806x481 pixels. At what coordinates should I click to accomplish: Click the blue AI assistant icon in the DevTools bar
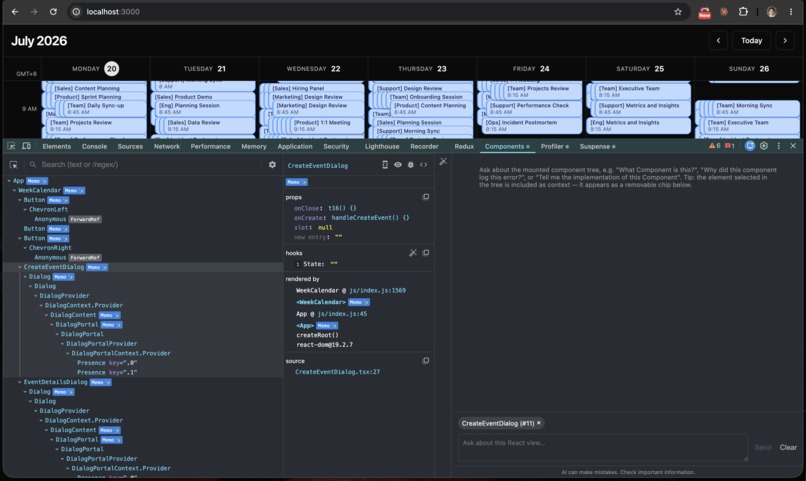click(750, 146)
